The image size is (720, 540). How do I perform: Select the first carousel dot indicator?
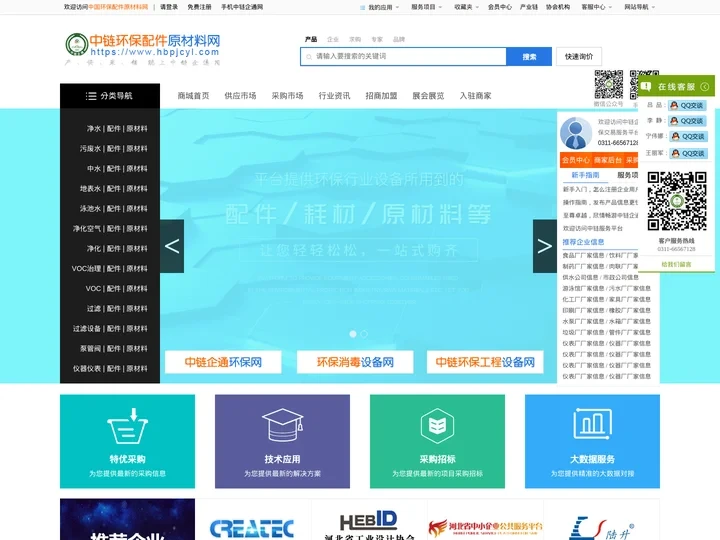[x=353, y=334]
